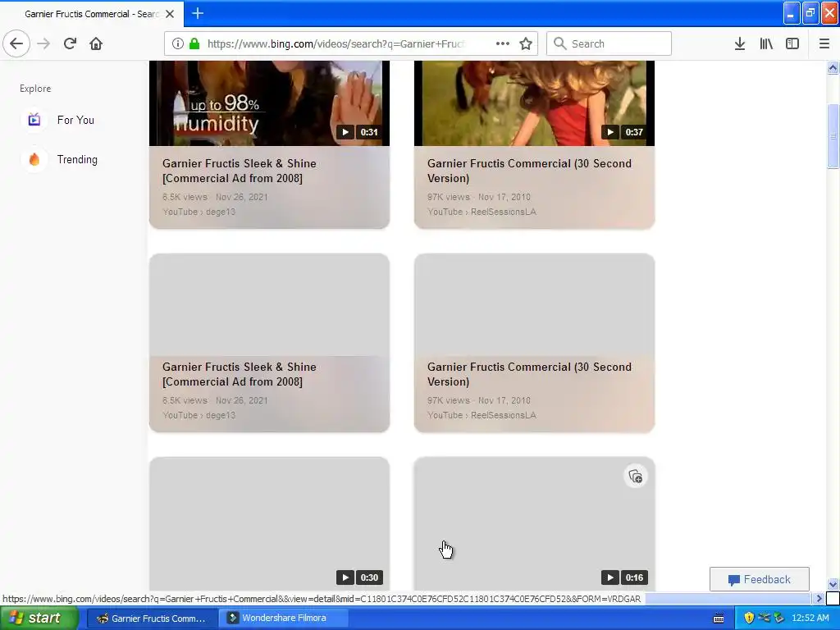Screen dimensions: 840x630
Task: Save the 0:16 video using corner icon
Action: click(x=636, y=477)
